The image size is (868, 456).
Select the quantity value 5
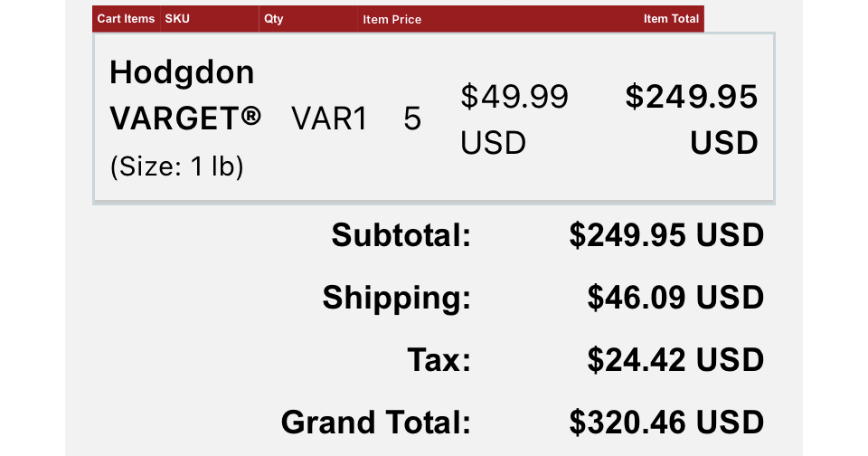(412, 119)
